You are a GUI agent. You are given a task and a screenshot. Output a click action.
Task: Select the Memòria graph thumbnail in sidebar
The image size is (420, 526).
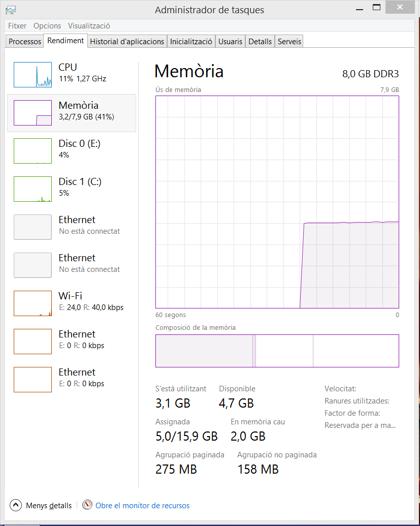(x=33, y=113)
